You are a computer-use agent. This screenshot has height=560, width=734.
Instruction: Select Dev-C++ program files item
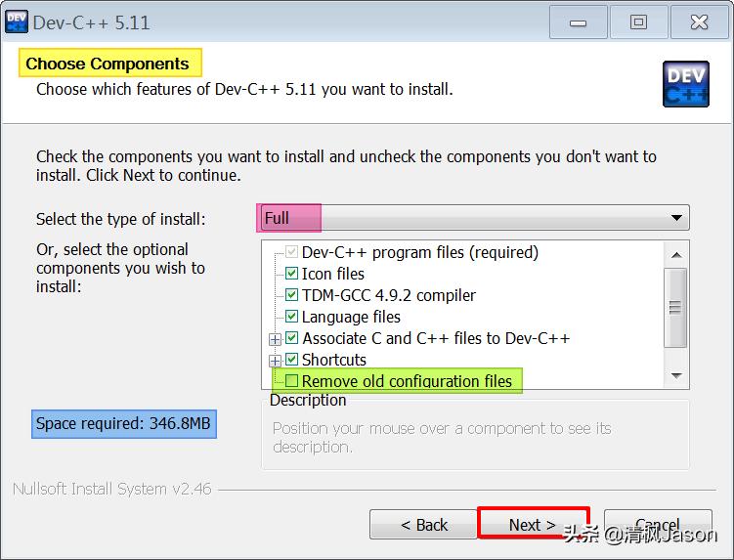419,252
